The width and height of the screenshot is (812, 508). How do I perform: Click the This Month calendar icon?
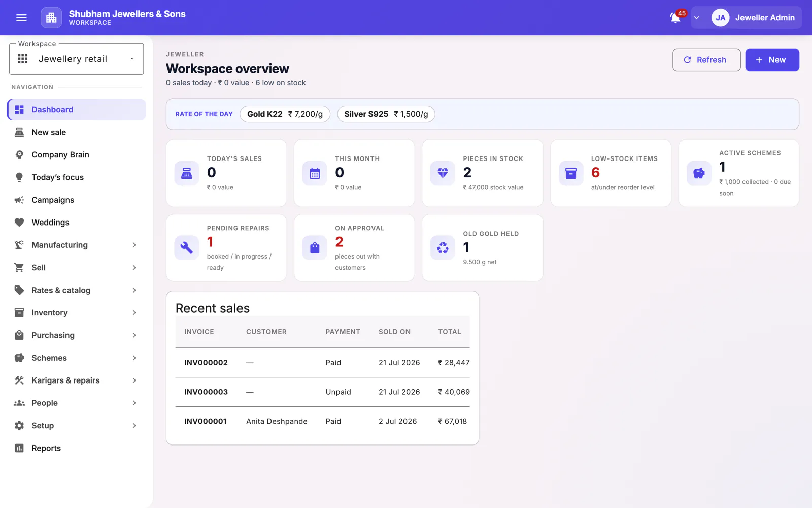pyautogui.click(x=315, y=173)
